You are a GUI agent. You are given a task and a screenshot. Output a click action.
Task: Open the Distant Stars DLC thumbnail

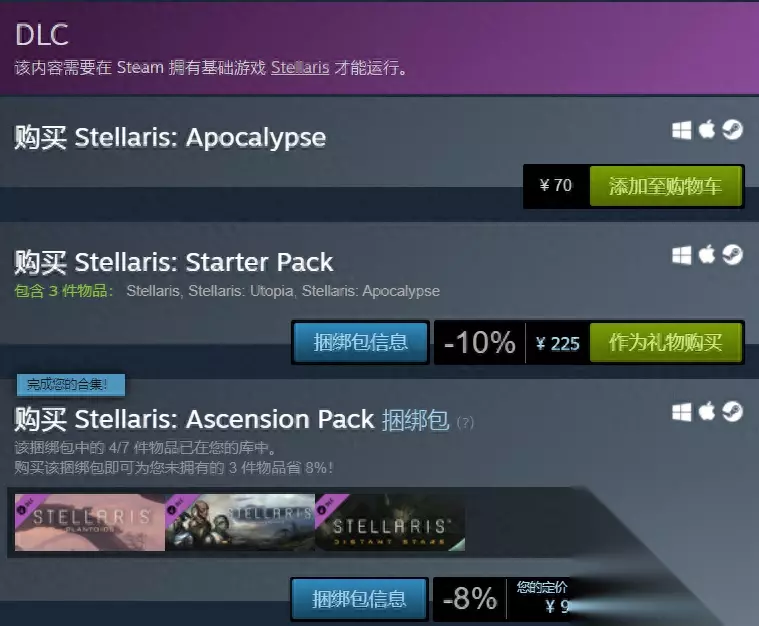(x=390, y=522)
